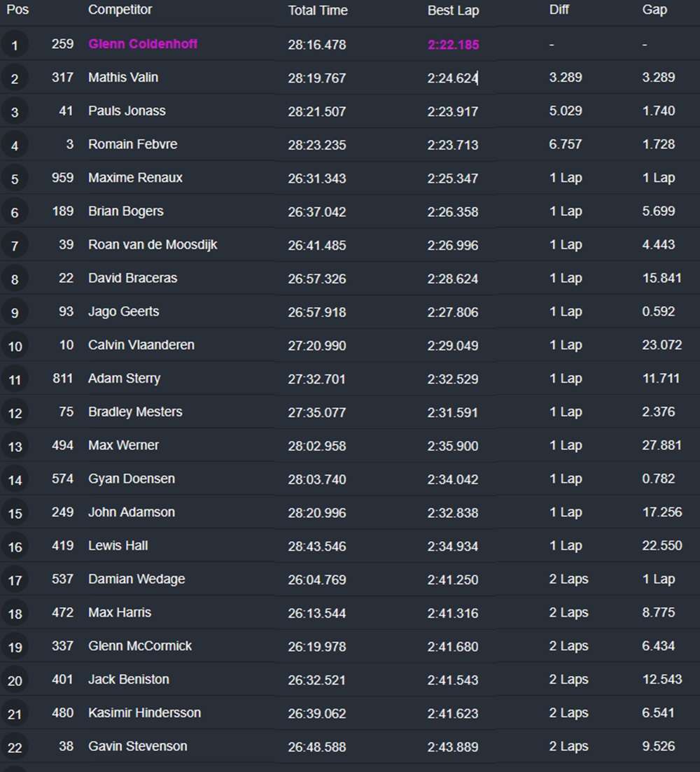Click race number 959 for Maxime Renaux
This screenshot has height=772, width=700.
pyautogui.click(x=62, y=178)
